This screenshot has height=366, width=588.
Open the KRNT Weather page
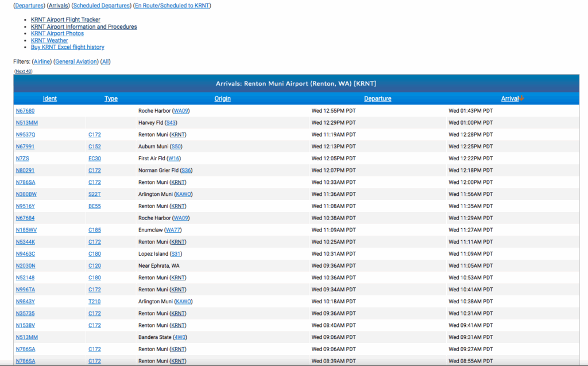tap(49, 40)
